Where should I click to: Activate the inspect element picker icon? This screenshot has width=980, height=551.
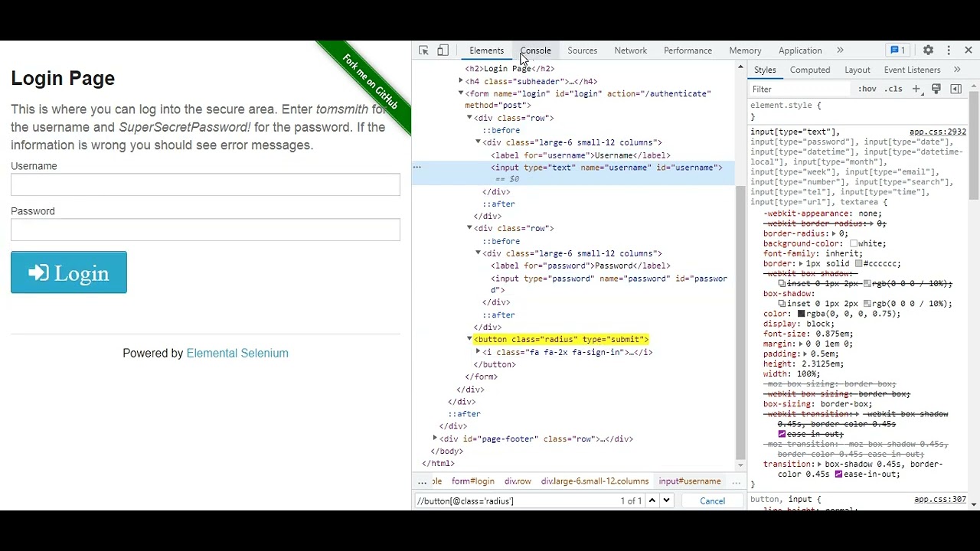[423, 51]
